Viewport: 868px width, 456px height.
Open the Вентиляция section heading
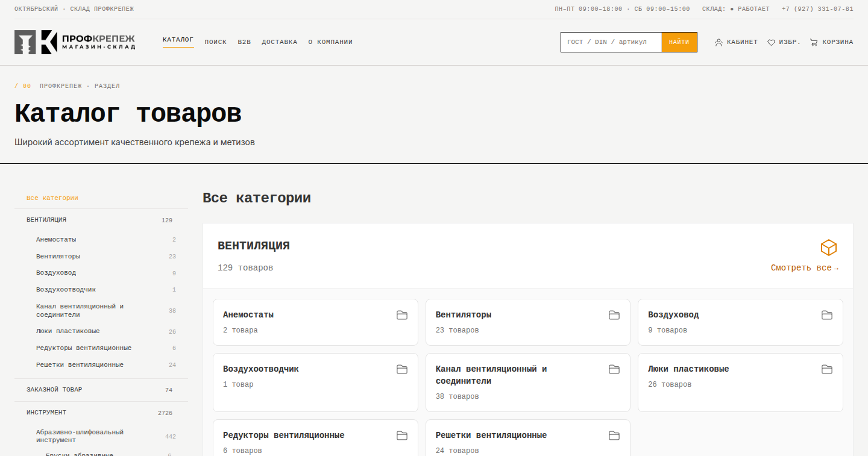[254, 246]
